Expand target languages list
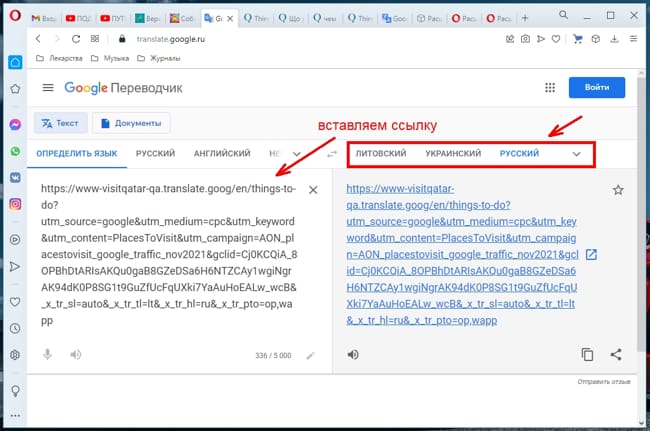Viewport: 650px width, 431px height. tap(576, 154)
